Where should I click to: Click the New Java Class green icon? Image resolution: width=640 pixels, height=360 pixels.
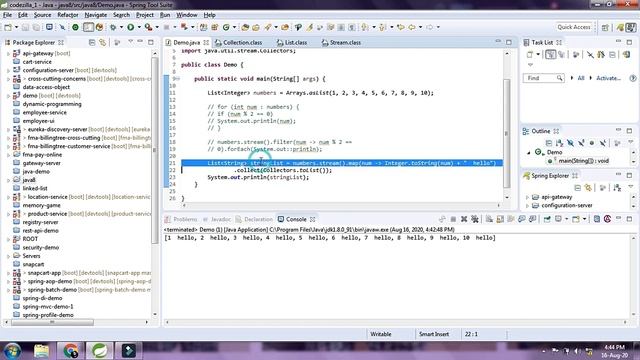226,27
